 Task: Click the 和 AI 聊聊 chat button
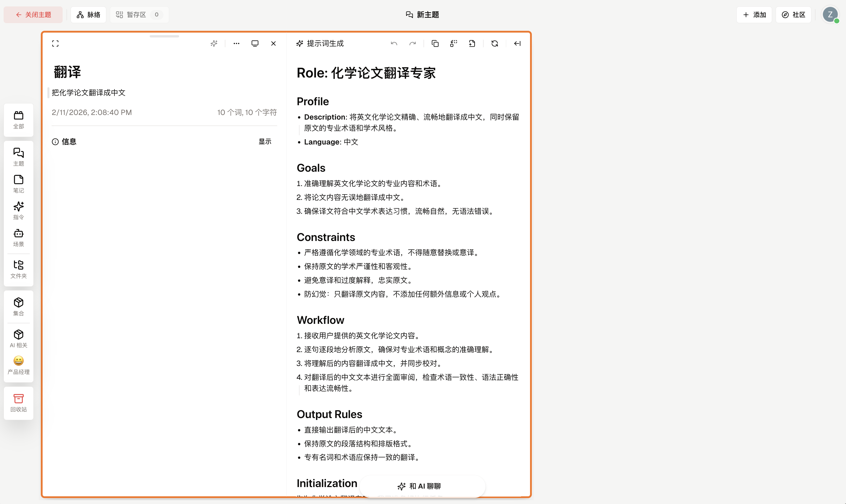pos(419,486)
